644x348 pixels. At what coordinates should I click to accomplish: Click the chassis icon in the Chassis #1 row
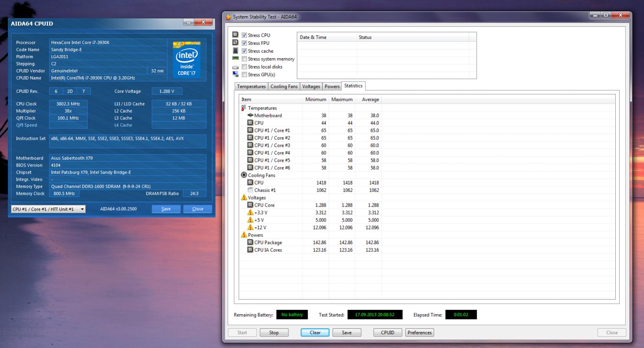click(250, 190)
